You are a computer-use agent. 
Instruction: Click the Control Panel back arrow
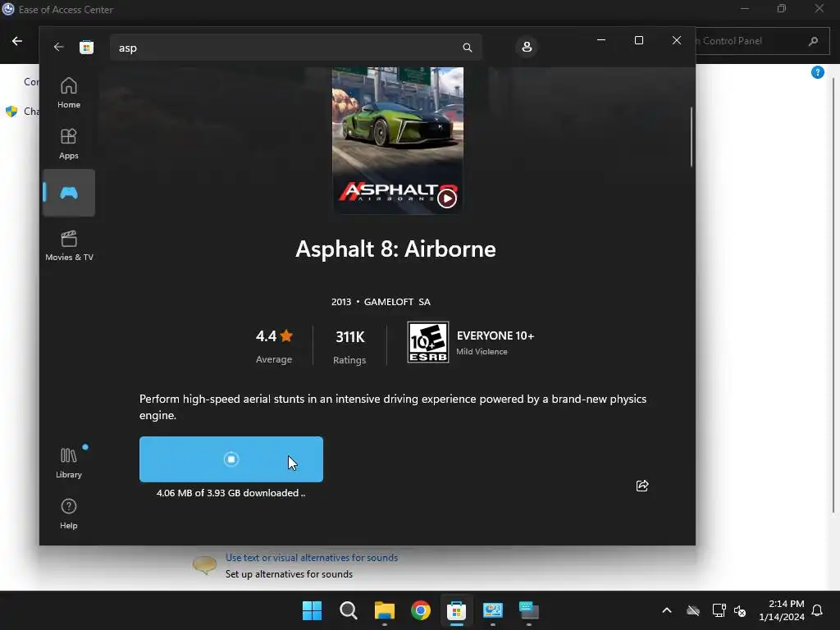[x=17, y=41]
